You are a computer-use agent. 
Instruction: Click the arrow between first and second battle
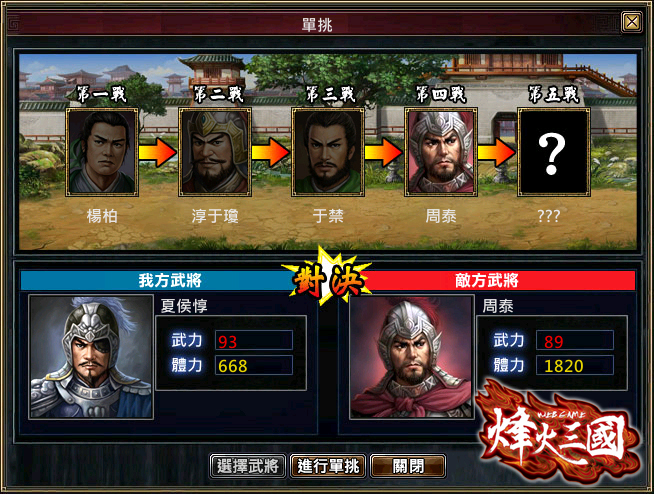tap(158, 152)
